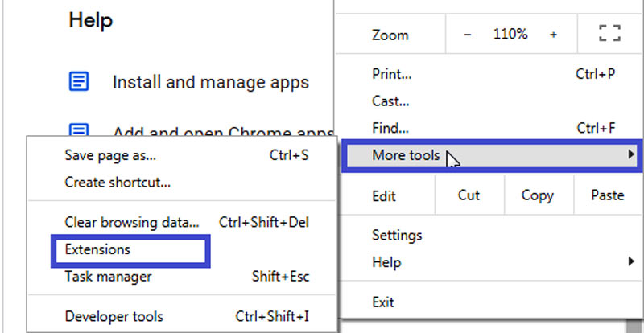Choose Cast... in the Chrome menu
This screenshot has height=333, width=644.
[390, 101]
